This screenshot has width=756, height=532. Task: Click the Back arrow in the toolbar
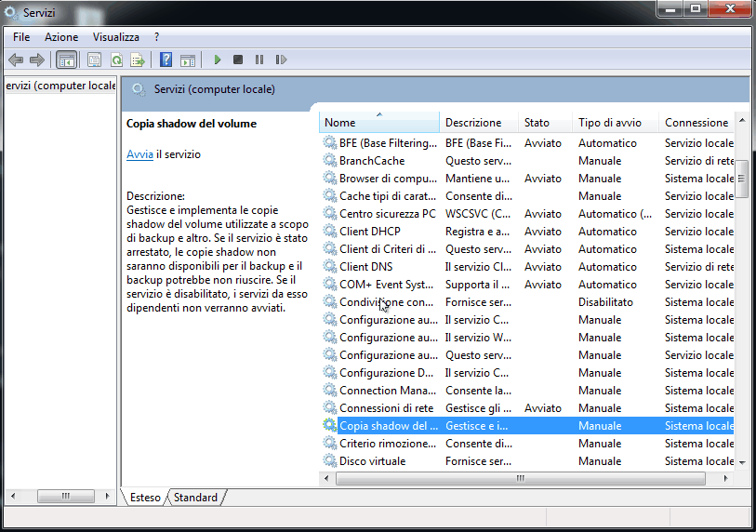click(x=16, y=60)
